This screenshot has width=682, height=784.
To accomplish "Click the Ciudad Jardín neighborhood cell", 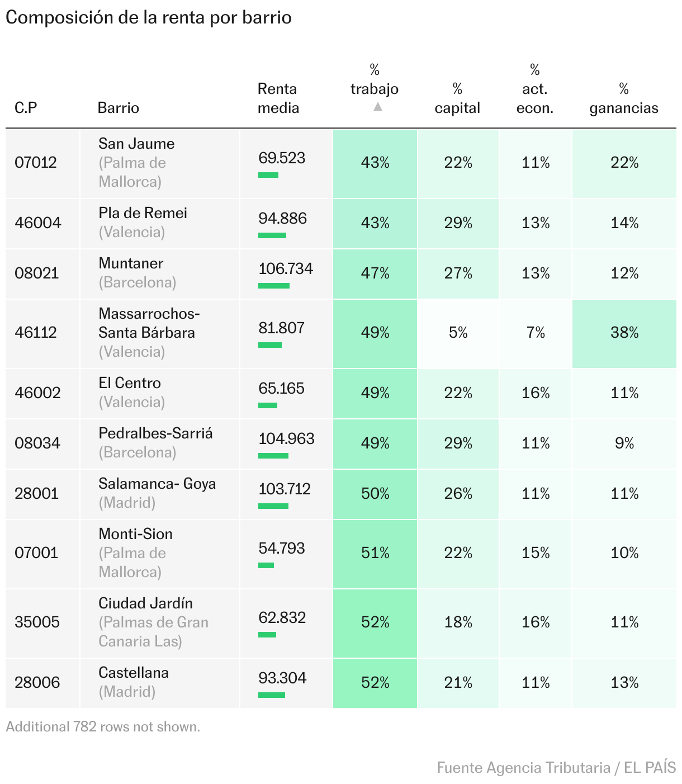I will click(145, 604).
